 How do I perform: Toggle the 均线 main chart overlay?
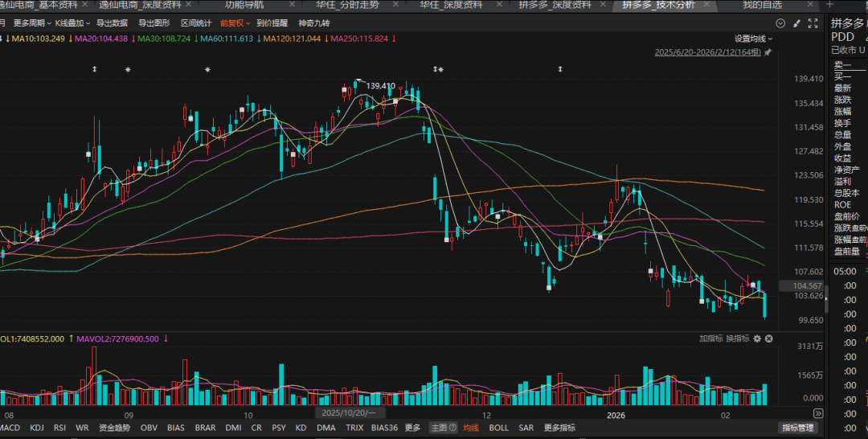(x=471, y=428)
